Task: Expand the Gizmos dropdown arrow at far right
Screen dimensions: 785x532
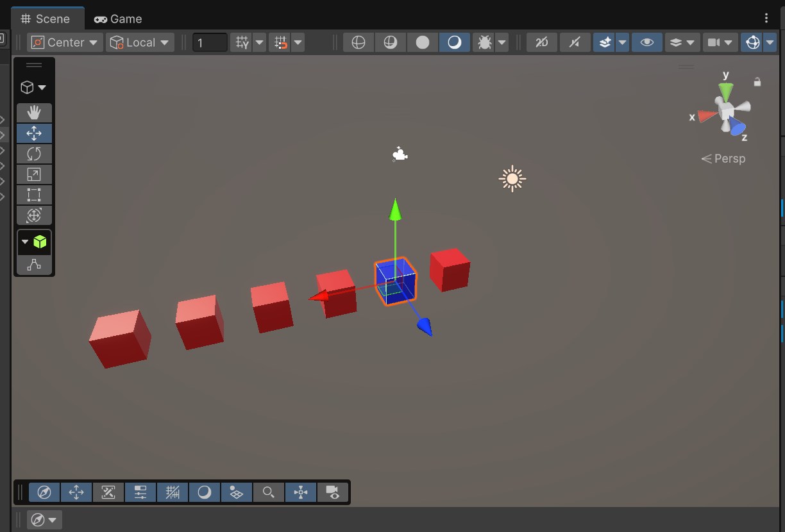Action: [770, 42]
